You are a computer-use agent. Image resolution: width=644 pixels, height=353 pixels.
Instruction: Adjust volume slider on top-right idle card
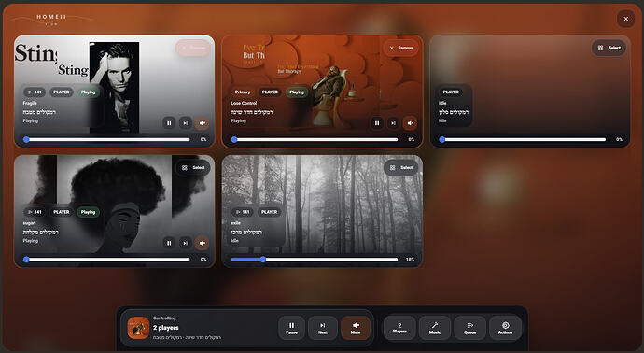[x=524, y=140]
